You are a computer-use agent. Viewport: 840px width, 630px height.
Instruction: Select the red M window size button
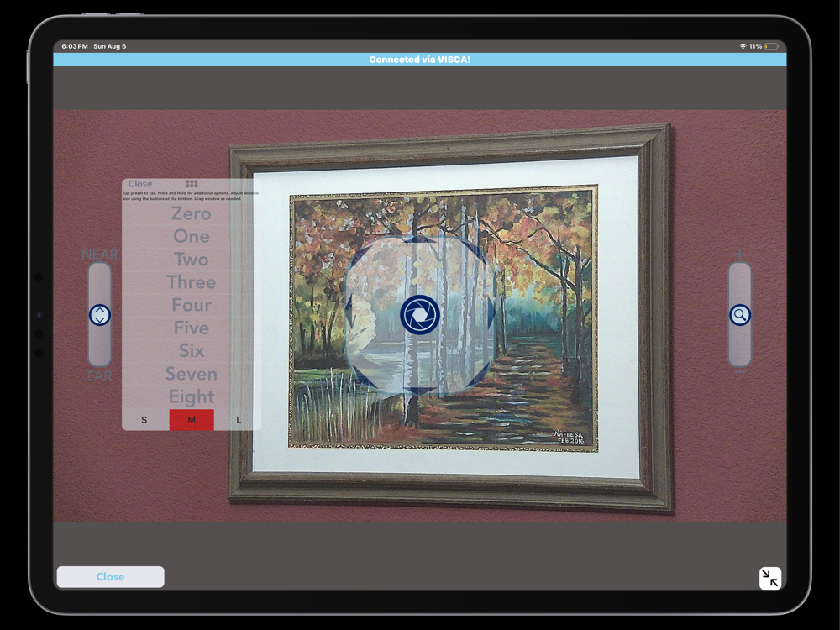(x=192, y=420)
